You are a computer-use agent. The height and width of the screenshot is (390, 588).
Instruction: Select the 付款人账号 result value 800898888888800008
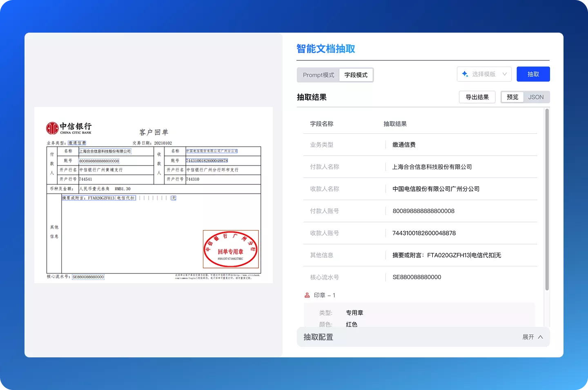(423, 211)
